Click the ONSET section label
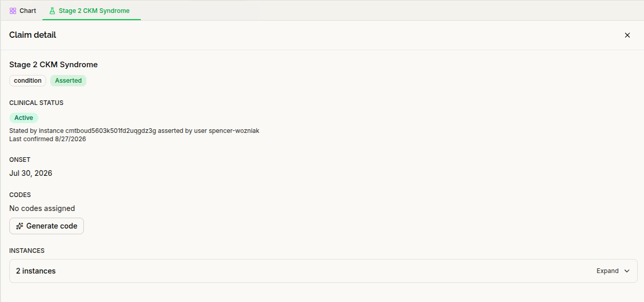Viewport: 644px width, 302px height. 20,160
